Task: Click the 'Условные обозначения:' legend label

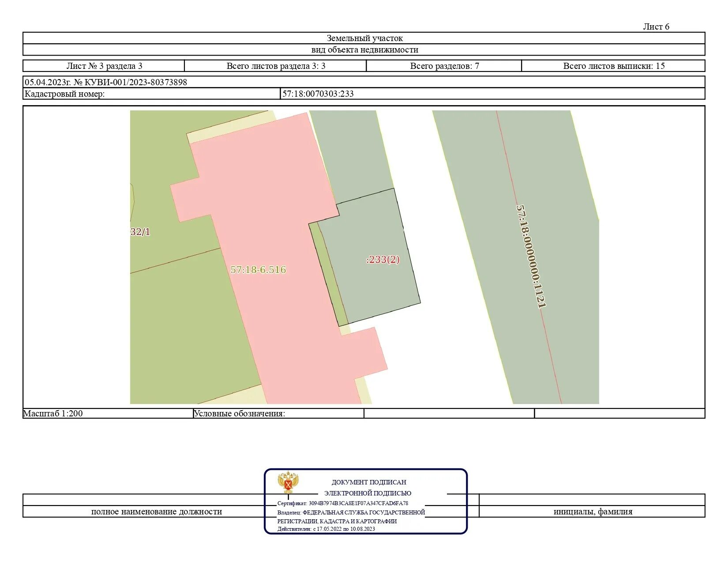Action: click(240, 413)
